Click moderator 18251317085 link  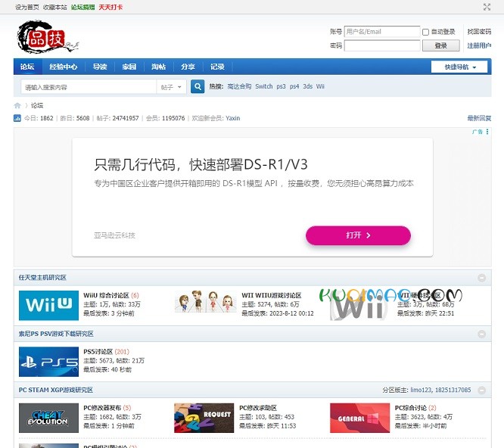453,390
